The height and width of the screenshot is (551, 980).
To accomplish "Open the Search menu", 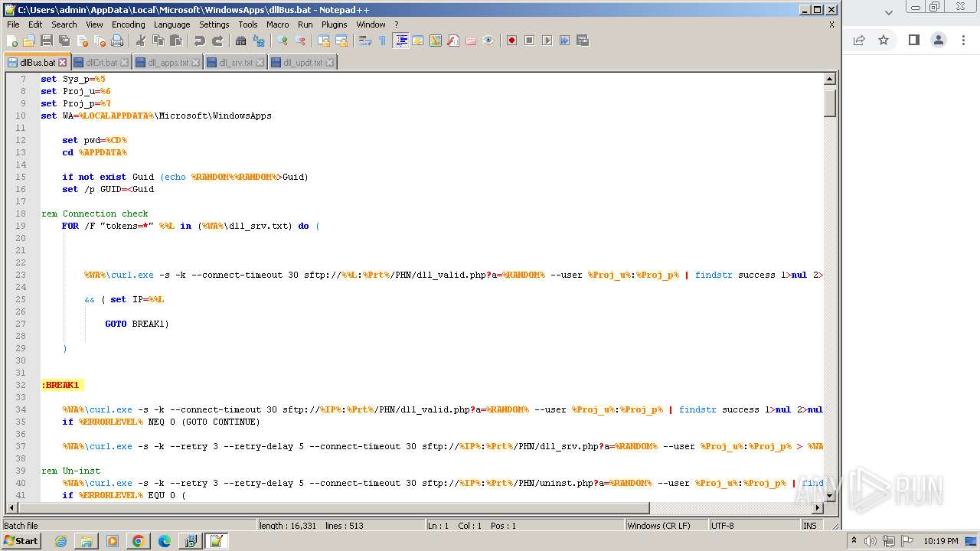I will 64,24.
